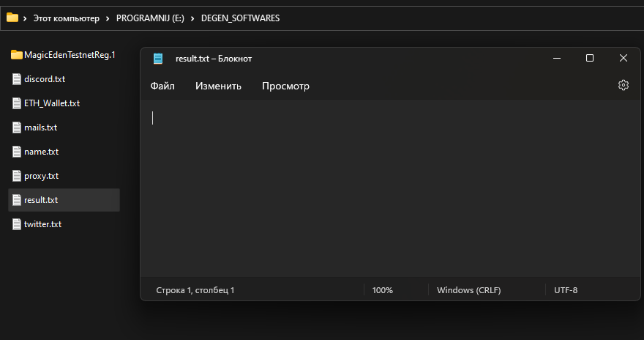The height and width of the screenshot is (340, 644).
Task: Select the MagicEdenTestnetReg.1 folder icon
Action: [16, 55]
